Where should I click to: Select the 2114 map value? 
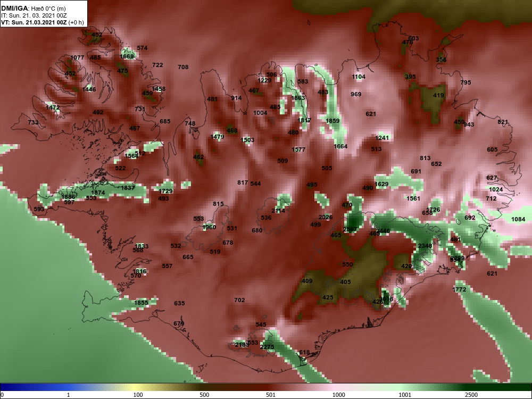(278, 211)
